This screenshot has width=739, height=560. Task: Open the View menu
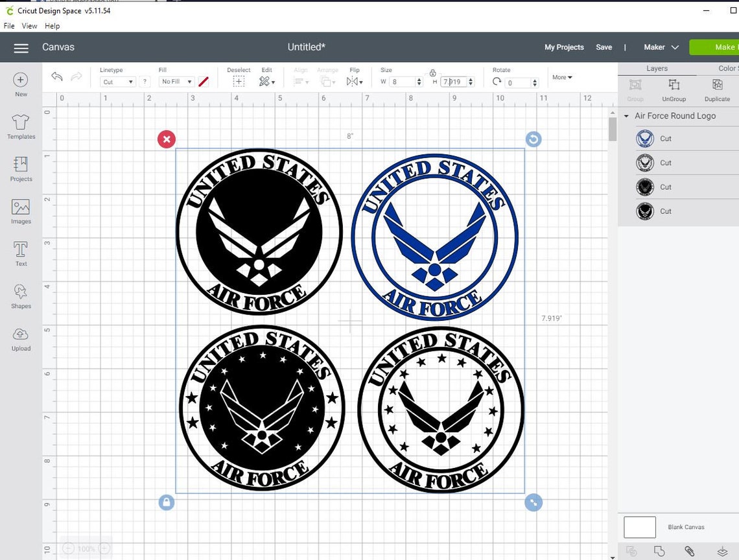(29, 26)
